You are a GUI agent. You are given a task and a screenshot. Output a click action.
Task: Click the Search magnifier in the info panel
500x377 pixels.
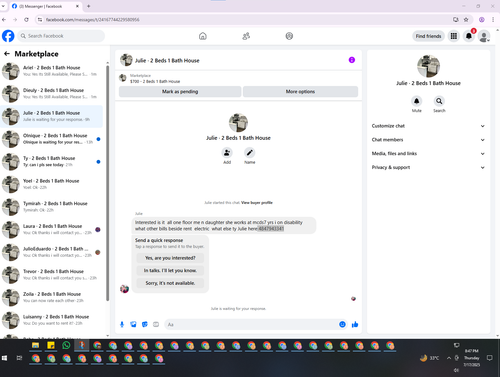point(439,101)
